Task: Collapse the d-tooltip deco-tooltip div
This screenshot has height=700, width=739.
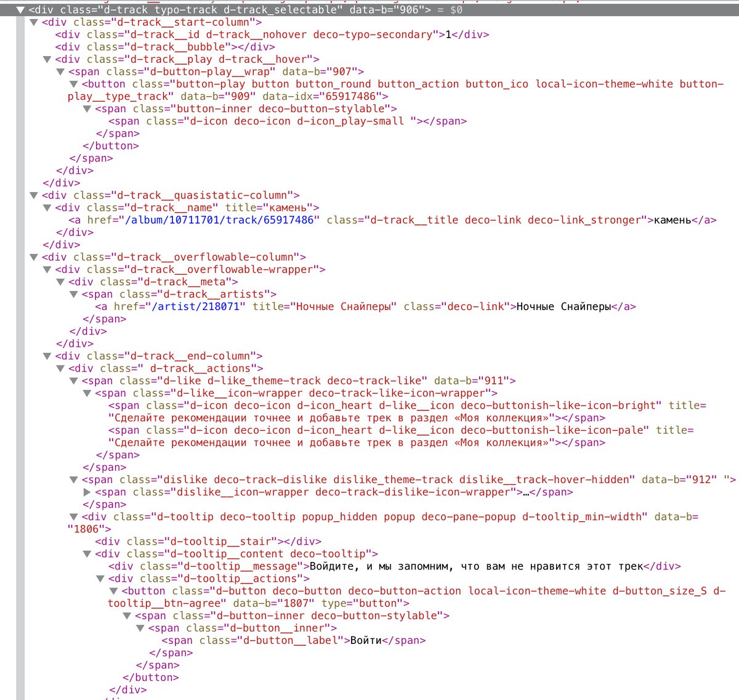Action: coord(74,516)
